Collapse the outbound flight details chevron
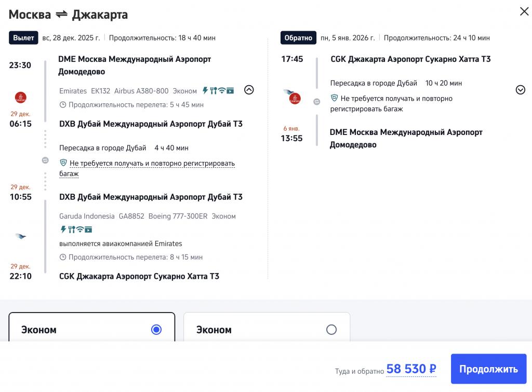The height and width of the screenshot is (392, 532). click(249, 90)
